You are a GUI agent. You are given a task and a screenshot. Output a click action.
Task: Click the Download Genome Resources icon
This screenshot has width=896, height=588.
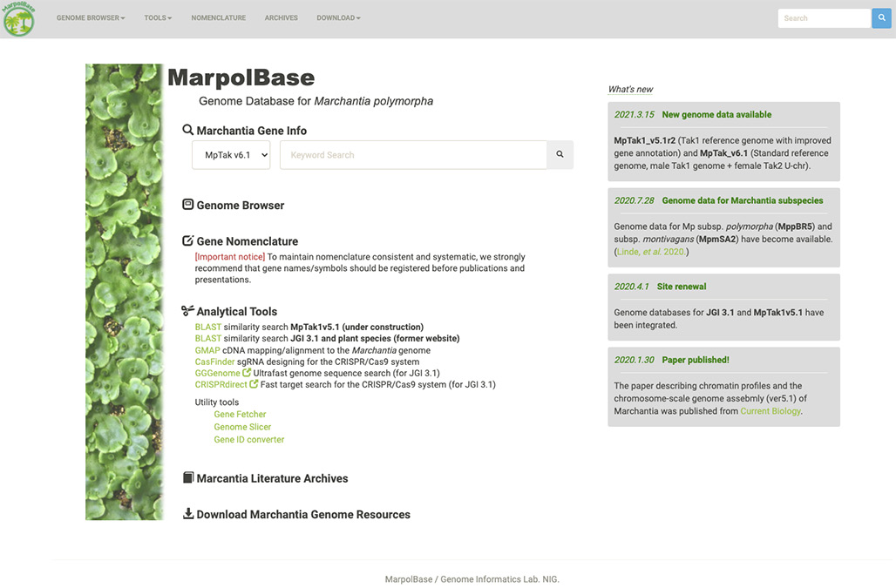[x=188, y=514]
